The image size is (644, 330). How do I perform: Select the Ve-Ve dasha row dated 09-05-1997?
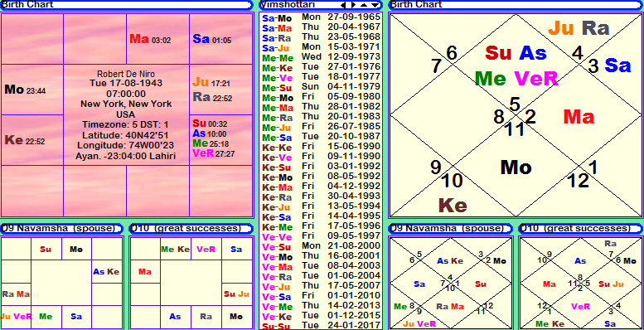tap(321, 236)
